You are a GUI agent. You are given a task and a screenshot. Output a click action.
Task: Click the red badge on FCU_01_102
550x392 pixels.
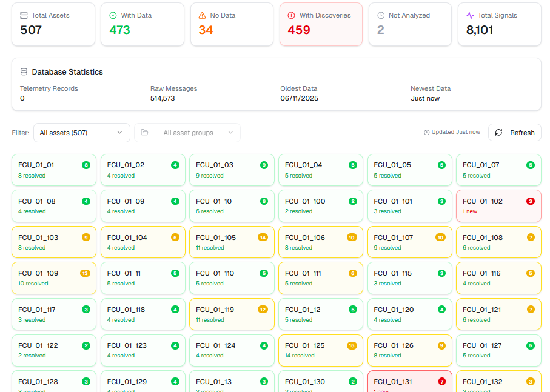[530, 201]
